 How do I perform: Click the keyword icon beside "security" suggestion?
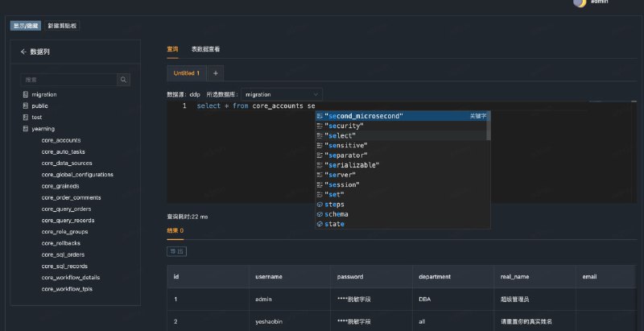click(x=320, y=126)
